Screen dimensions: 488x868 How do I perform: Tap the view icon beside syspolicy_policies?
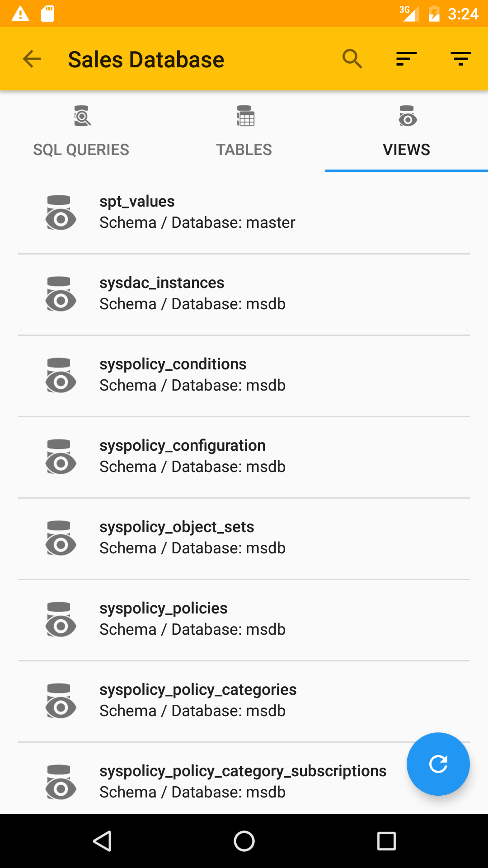[x=61, y=619]
